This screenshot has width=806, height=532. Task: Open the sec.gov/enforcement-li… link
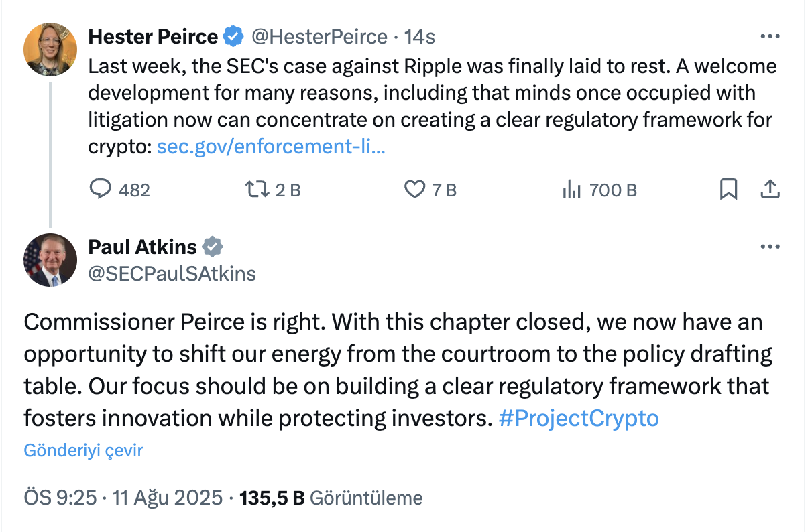click(270, 147)
